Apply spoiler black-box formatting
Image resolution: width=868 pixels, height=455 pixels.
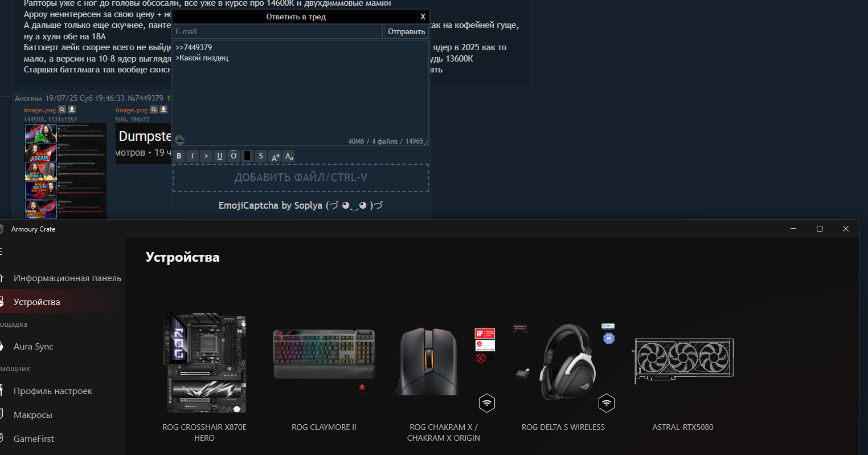click(x=247, y=156)
